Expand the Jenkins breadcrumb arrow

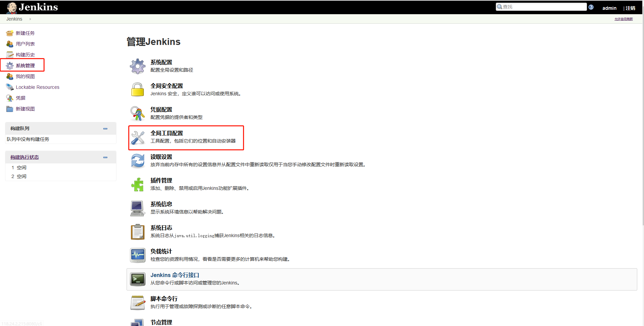pyautogui.click(x=30, y=19)
